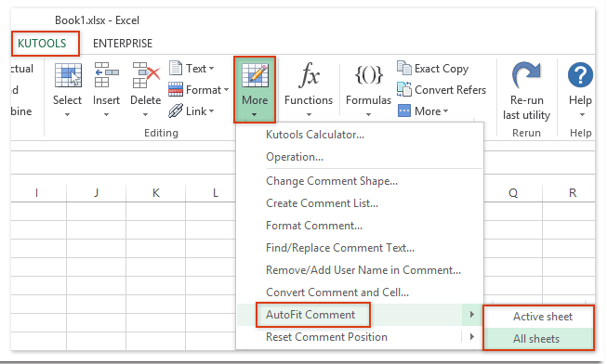
Task: Click the Insert tool icon
Action: coord(107,75)
